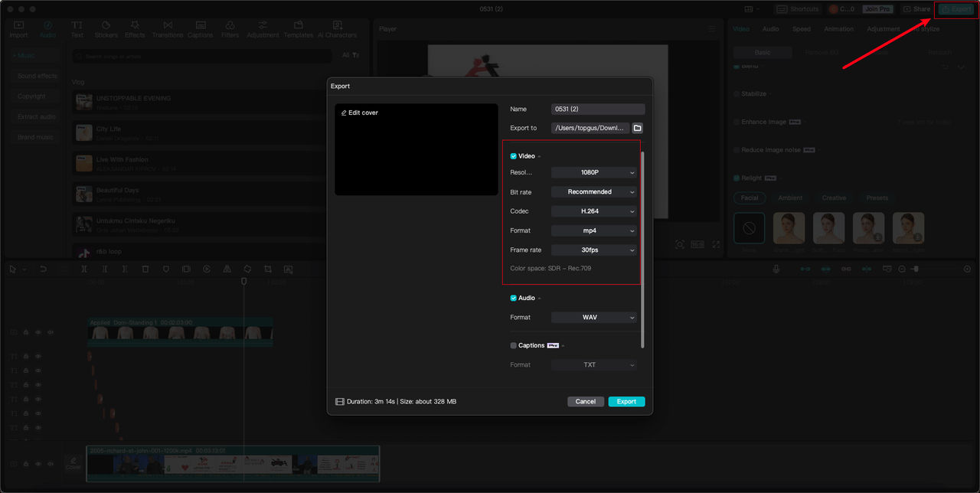Viewport: 980px width, 493px height.
Task: Click the crop icon in timeline toolbar
Action: tap(268, 269)
